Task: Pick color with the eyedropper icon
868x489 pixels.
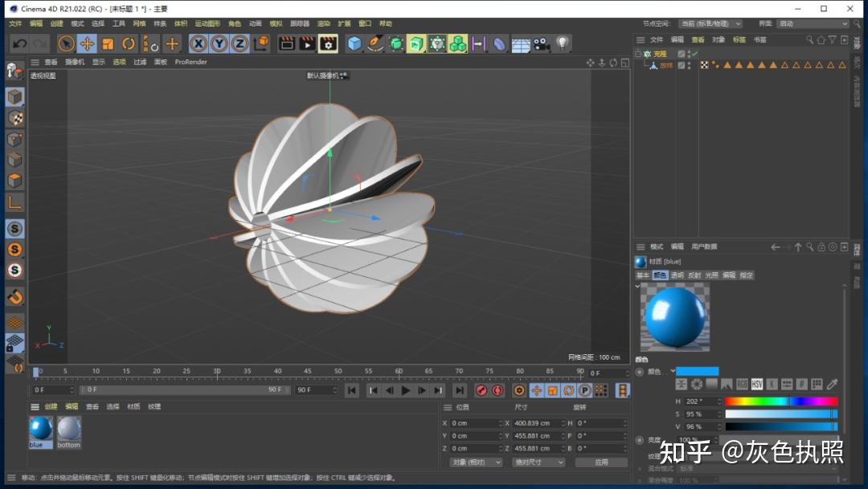Action: [x=832, y=384]
